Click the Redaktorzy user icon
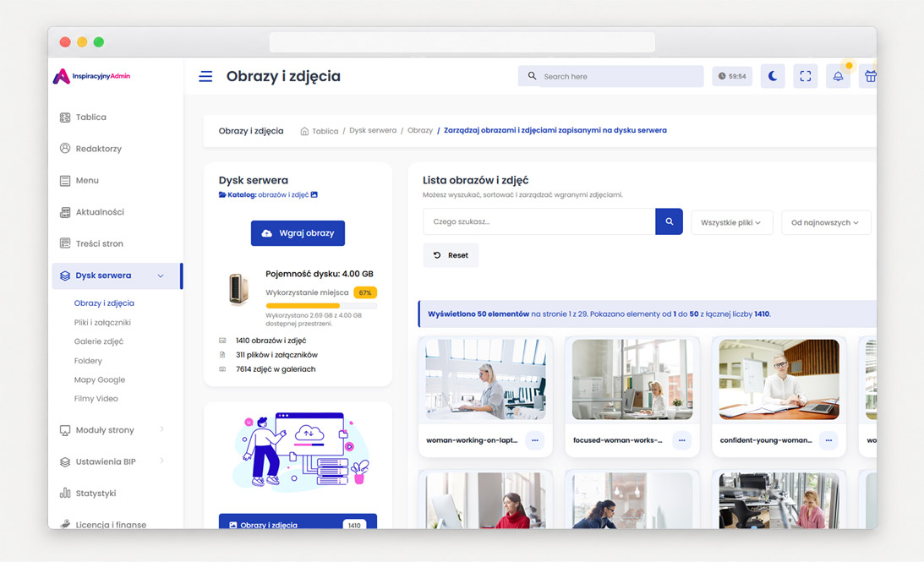Screen dimensions: 924x562 click(x=65, y=148)
